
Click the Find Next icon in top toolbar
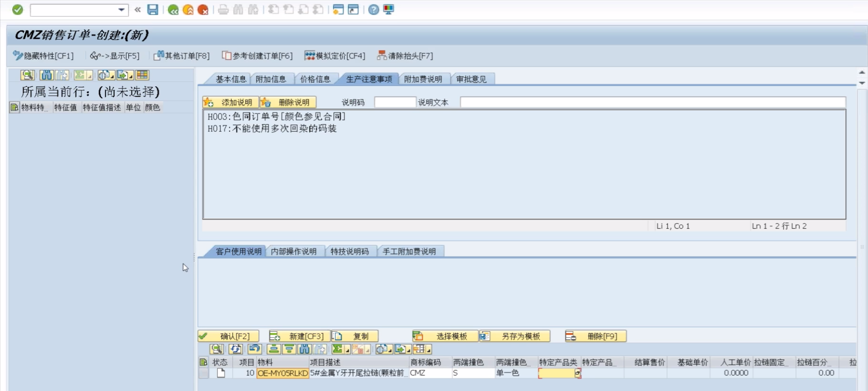(253, 9)
